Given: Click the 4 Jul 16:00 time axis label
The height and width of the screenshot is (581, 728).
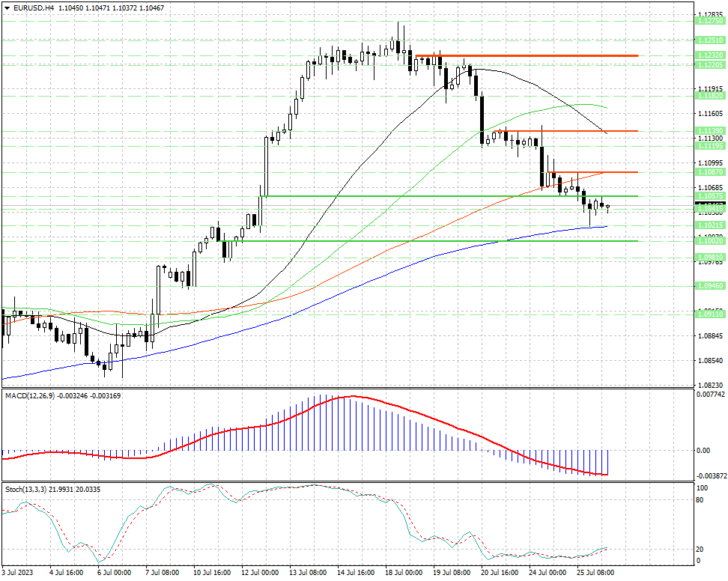Looking at the screenshot, I should point(66,572).
